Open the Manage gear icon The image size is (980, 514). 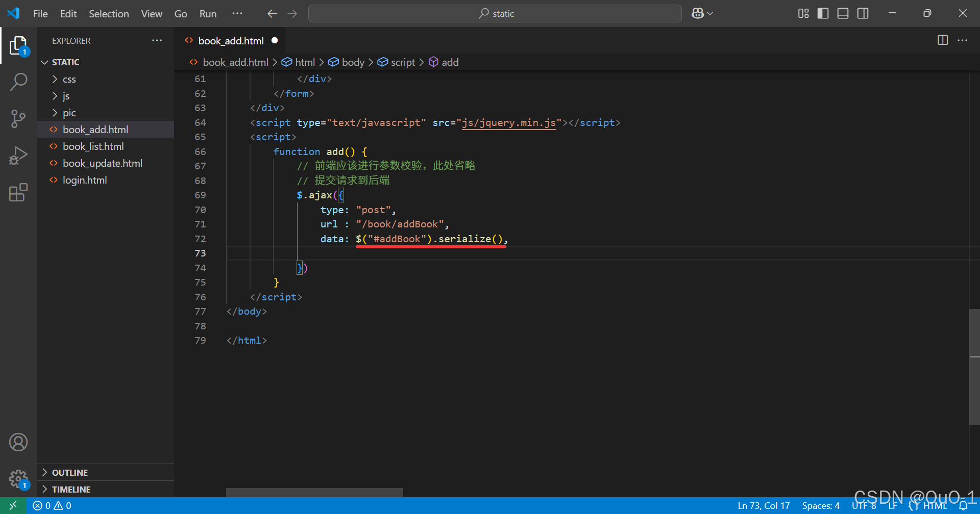18,479
